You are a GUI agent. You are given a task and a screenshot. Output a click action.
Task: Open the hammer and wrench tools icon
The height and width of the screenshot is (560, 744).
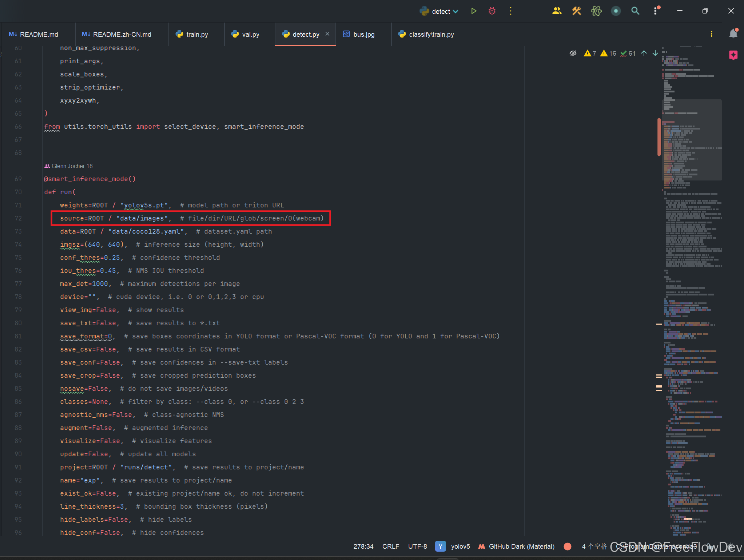coord(576,11)
